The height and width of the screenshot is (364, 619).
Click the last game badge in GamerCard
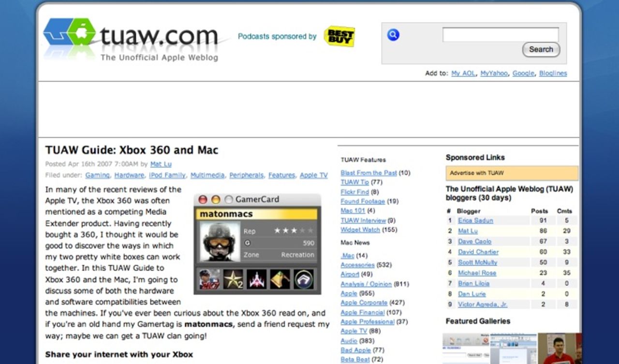pos(304,279)
